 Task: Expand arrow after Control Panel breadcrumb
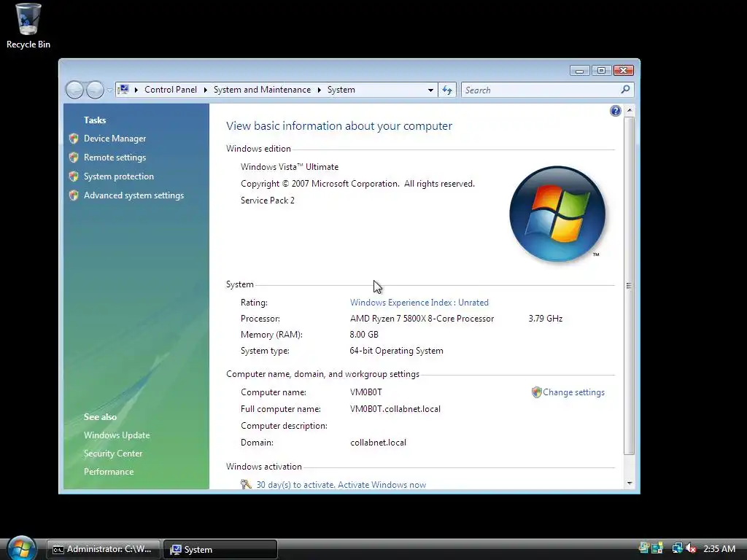click(206, 90)
